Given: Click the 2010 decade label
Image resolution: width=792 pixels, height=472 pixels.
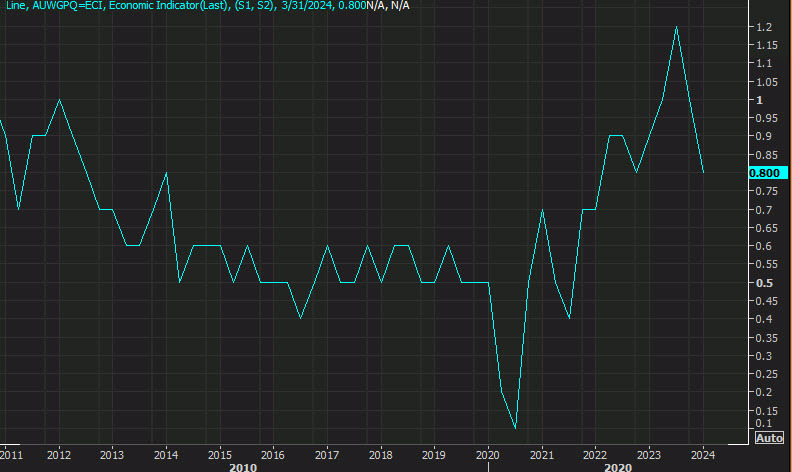Looking at the screenshot, I should click(x=243, y=467).
